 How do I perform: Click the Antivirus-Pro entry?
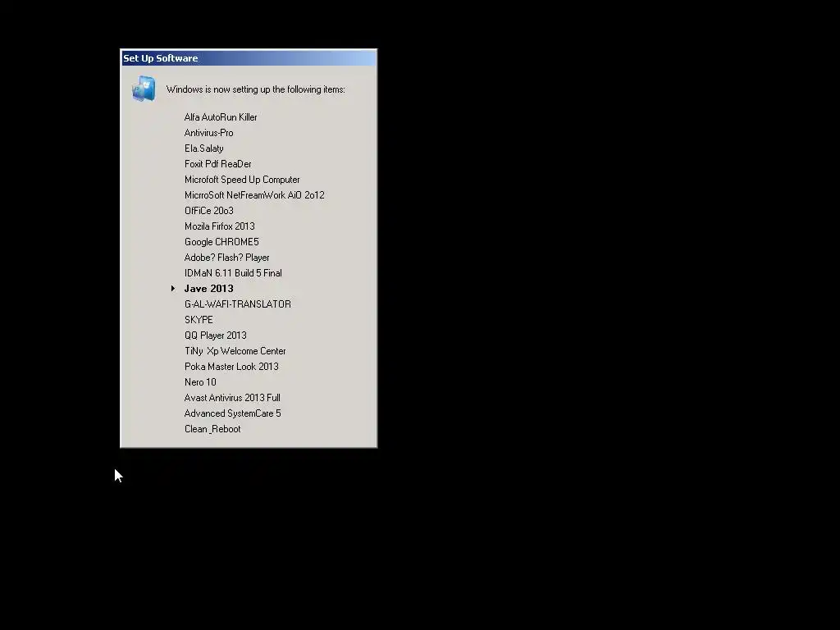coord(209,132)
